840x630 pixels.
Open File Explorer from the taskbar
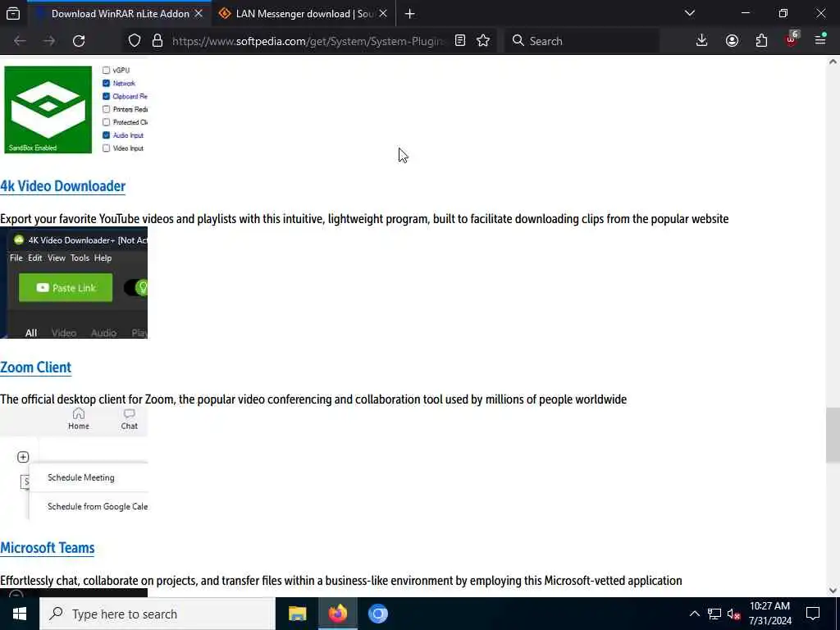coord(297,614)
